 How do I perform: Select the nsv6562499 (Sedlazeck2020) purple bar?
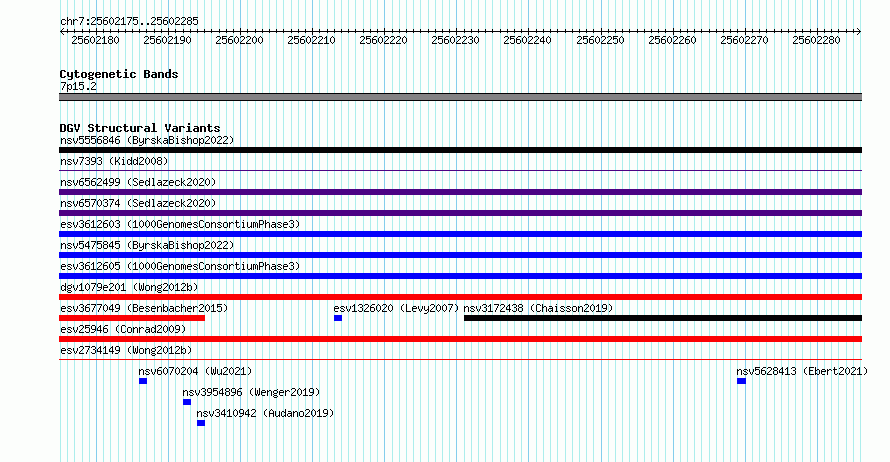tap(460, 192)
